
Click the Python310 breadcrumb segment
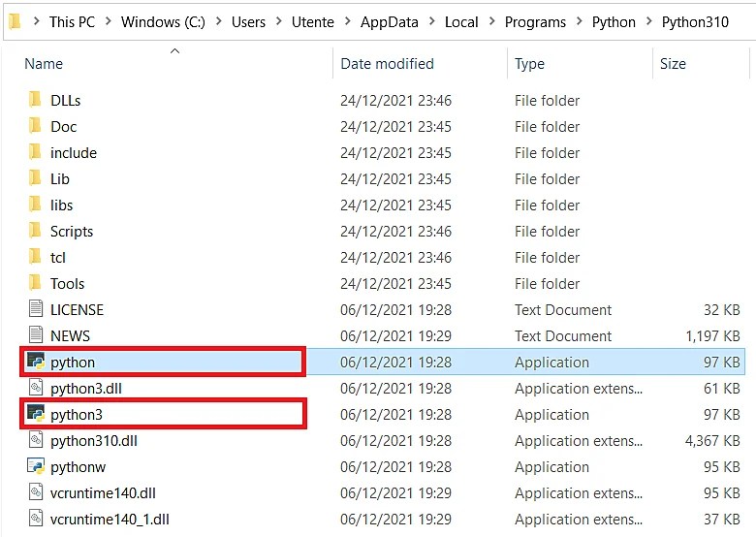[695, 21]
